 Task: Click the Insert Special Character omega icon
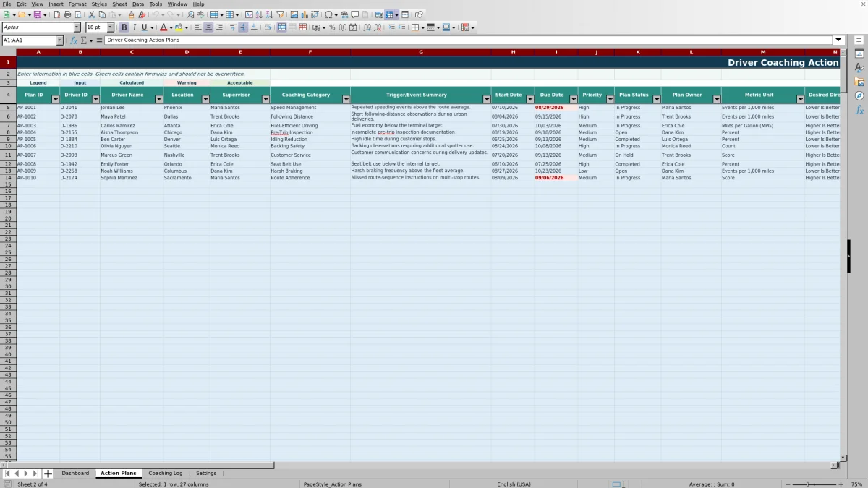[x=329, y=14]
